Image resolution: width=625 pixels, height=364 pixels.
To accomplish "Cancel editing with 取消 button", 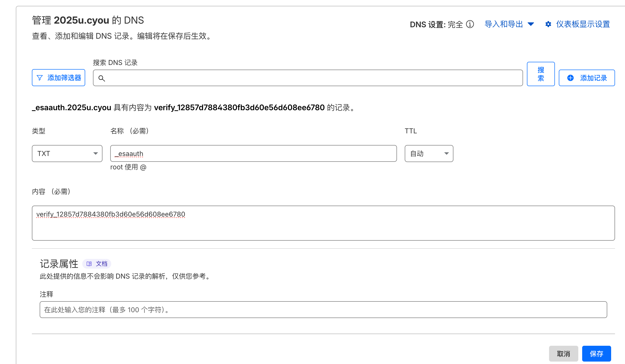I will 563,354.
